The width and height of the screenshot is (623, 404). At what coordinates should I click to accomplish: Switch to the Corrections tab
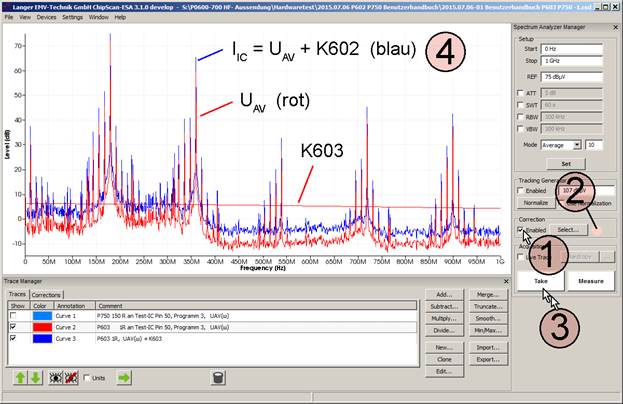[x=46, y=296]
